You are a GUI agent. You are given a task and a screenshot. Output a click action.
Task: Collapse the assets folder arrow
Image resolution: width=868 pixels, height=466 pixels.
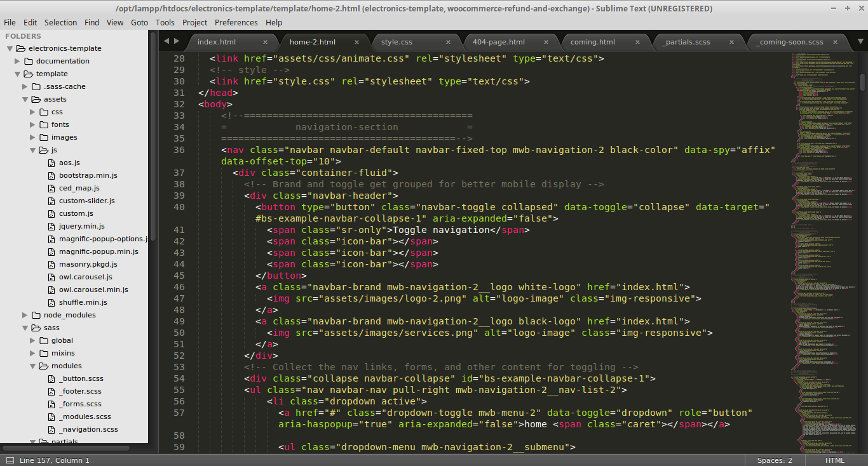click(x=25, y=99)
